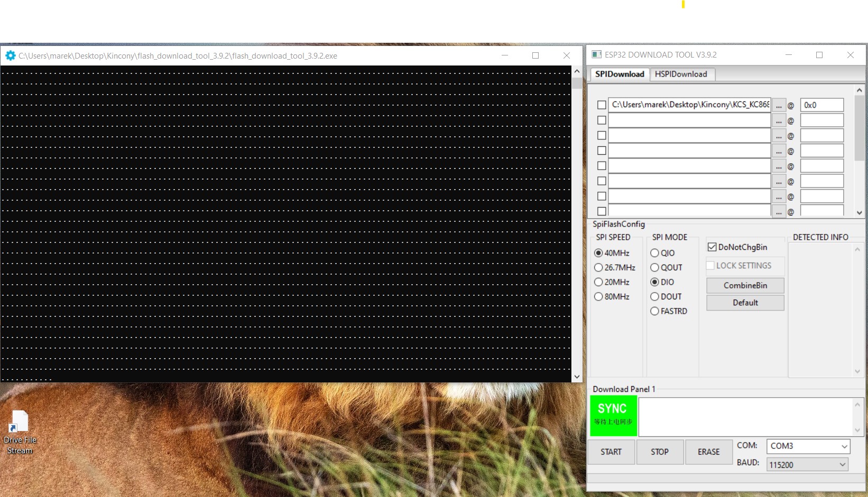Click the CombineBin button
This screenshot has width=868, height=497.
tap(745, 286)
